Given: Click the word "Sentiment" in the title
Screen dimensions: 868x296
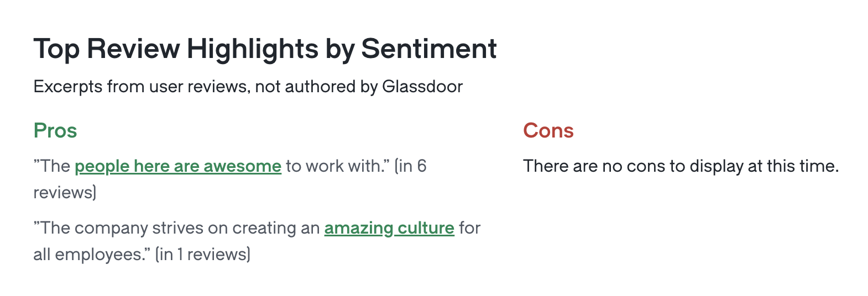Looking at the screenshot, I should [429, 49].
